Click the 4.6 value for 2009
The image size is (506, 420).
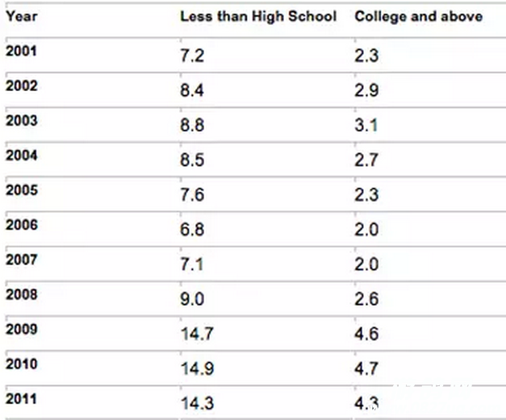coord(366,334)
